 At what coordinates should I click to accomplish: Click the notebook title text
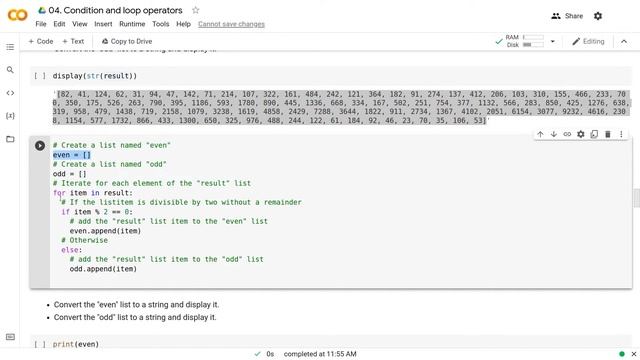coord(116,10)
